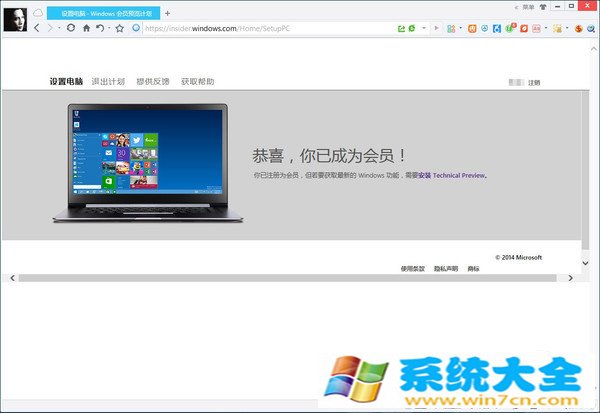Click the horizontal scrollbar track
The height and width of the screenshot is (413, 600).
[x=287, y=278]
